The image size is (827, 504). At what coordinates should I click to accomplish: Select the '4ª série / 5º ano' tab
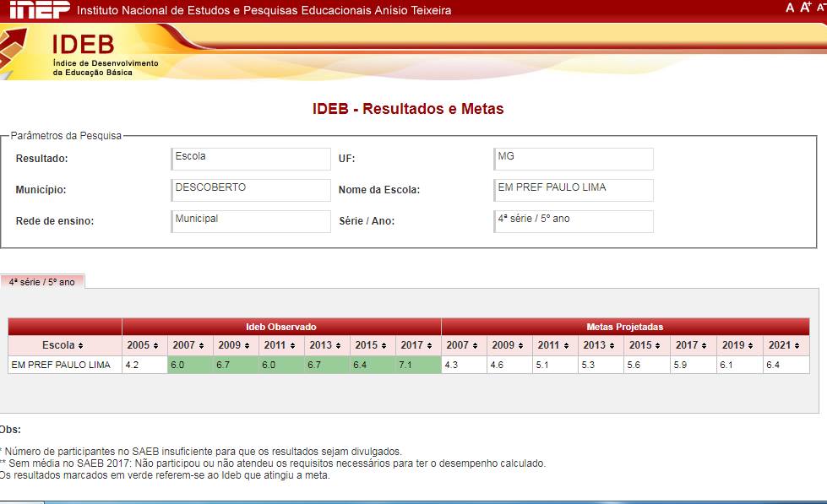point(42,282)
